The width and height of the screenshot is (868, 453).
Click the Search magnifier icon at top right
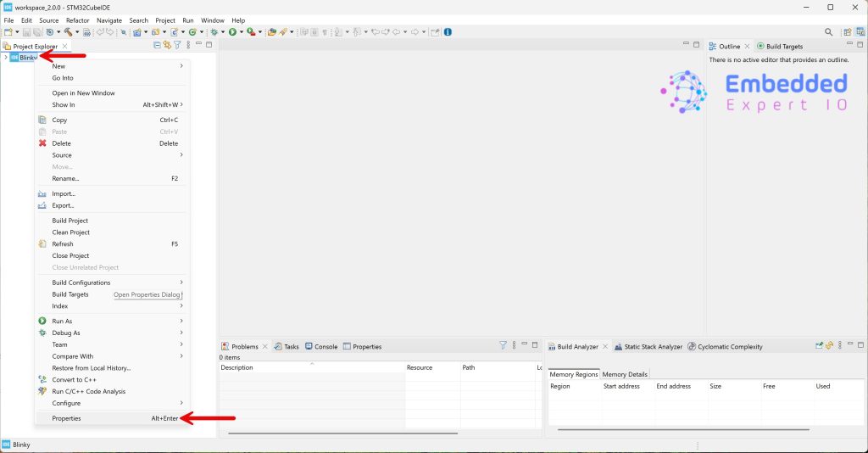(829, 32)
